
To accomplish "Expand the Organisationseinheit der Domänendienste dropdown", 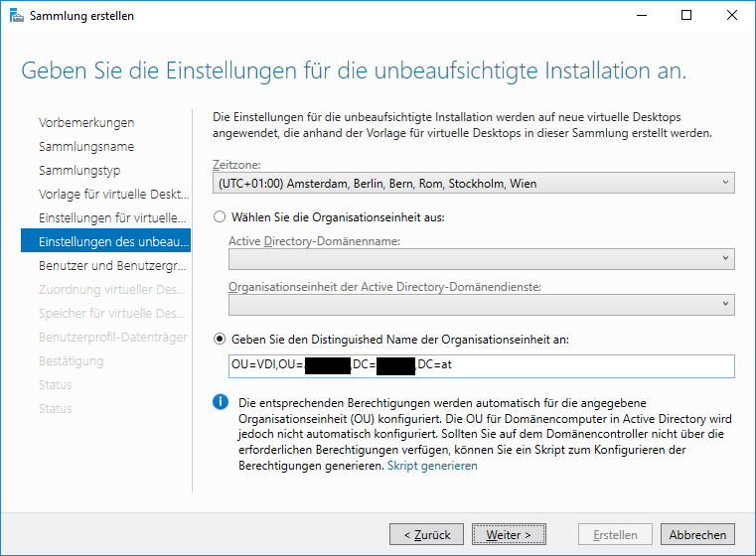I will click(x=481, y=305).
